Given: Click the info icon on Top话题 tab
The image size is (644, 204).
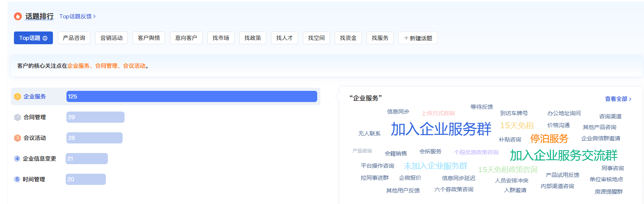Looking at the screenshot, I should click(x=45, y=38).
